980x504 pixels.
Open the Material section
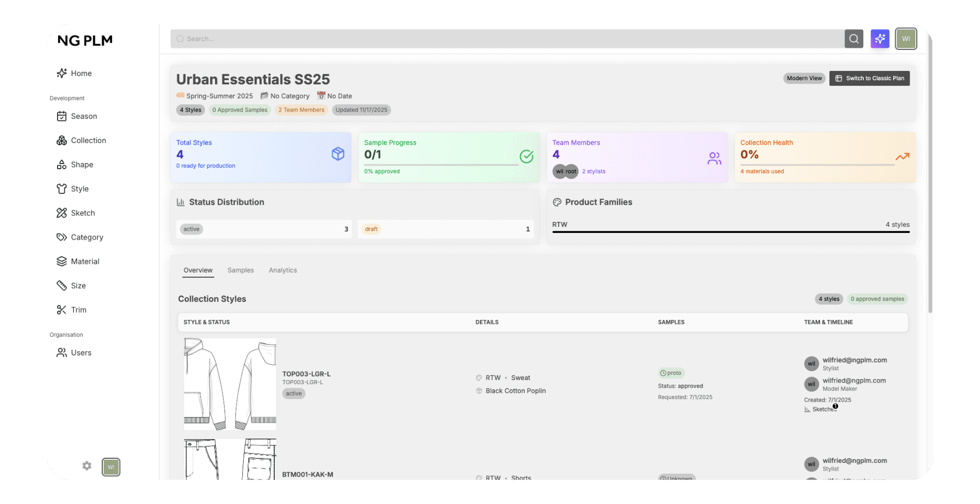click(62, 261)
